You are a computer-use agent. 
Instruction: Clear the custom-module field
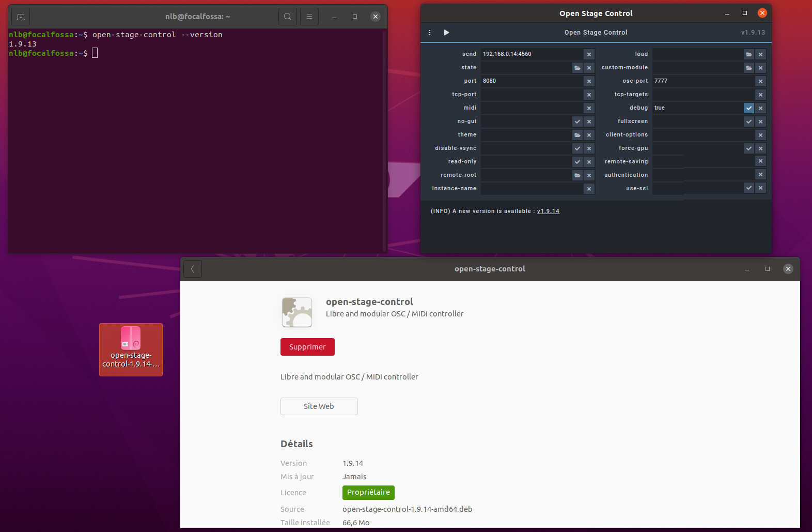760,68
